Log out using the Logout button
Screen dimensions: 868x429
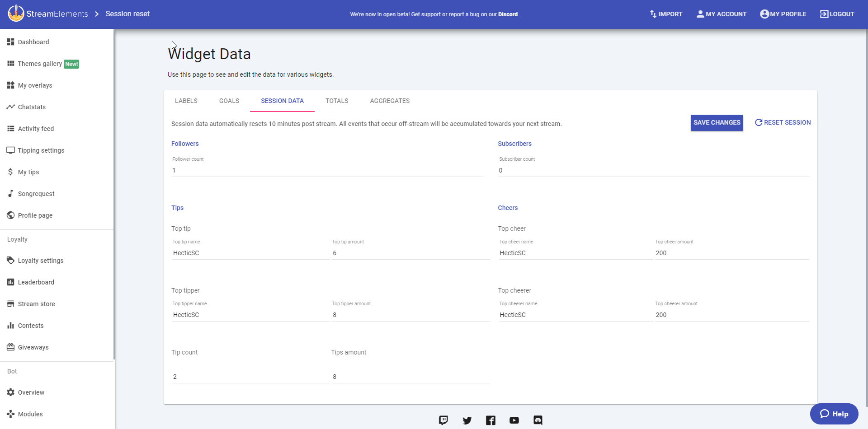(837, 14)
